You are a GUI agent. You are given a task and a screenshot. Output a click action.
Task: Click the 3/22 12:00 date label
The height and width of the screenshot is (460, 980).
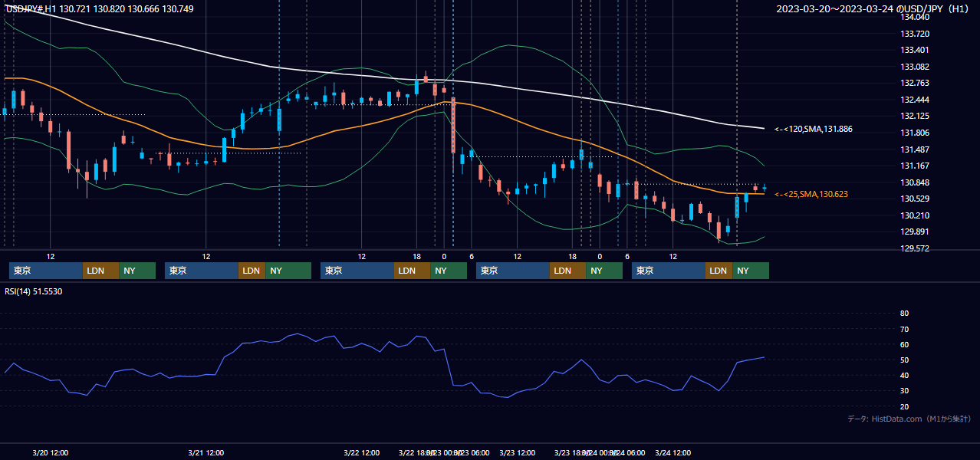361,453
